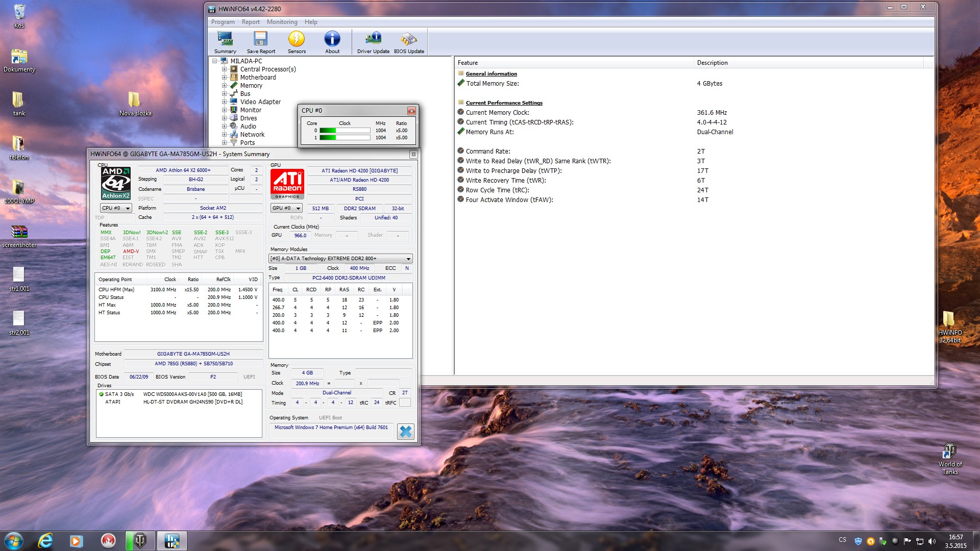
Task: Expand the Video Adapter tree node
Action: pos(224,102)
